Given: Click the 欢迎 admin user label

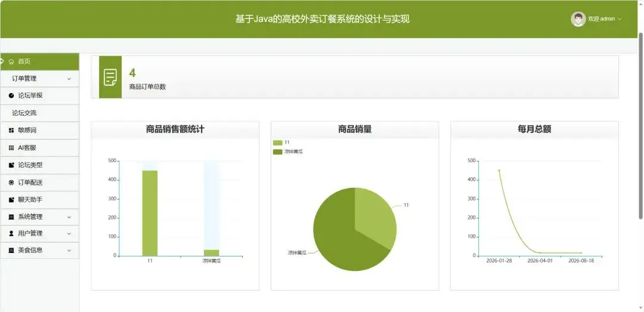Looking at the screenshot, I should (x=601, y=19).
